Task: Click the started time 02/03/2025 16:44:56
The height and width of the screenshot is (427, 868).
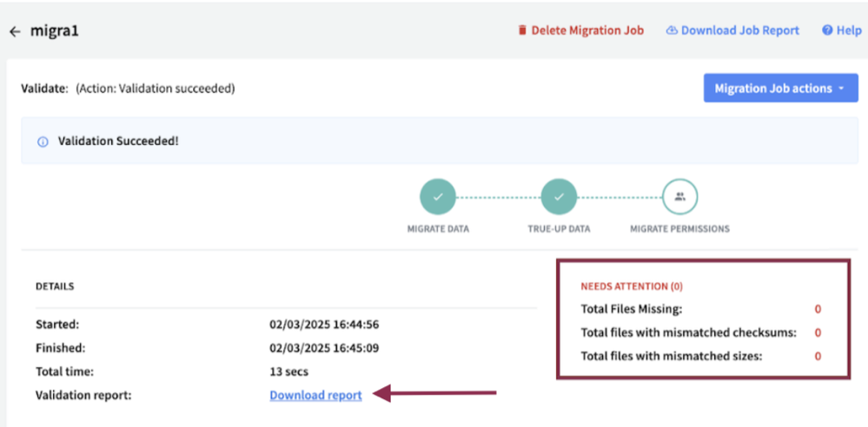Action: coord(324,325)
